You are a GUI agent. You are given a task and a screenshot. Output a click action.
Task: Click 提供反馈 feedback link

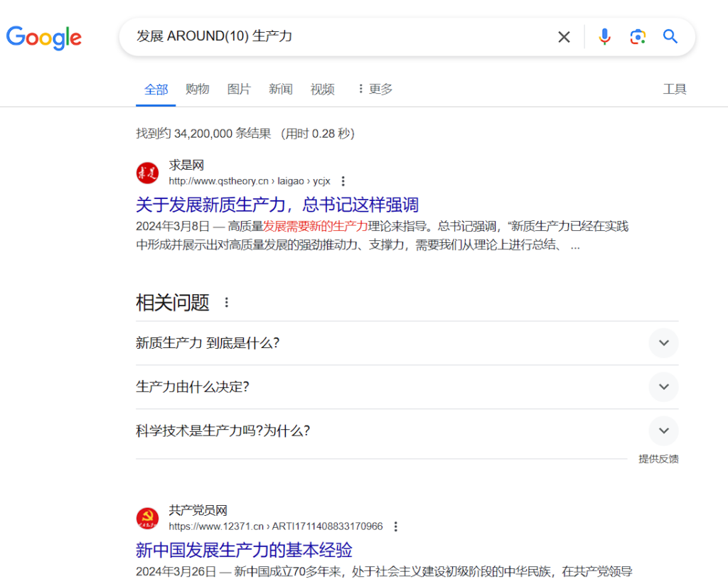658,459
